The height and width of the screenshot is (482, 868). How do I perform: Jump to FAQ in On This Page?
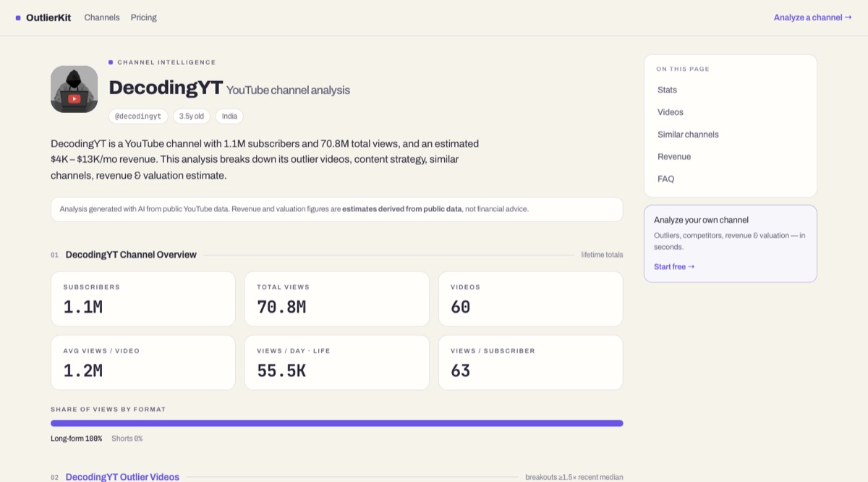[665, 179]
